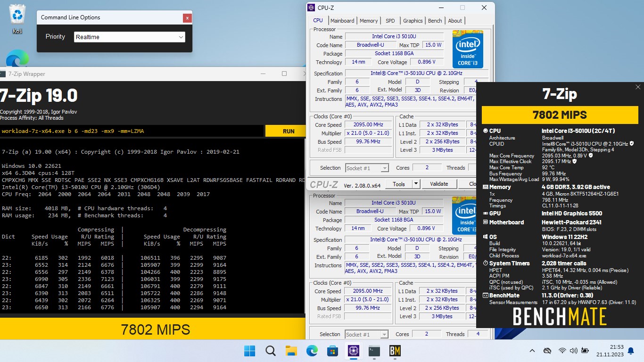Open the About tab in CPU-Z
This screenshot has width=644, height=362.
[455, 21]
